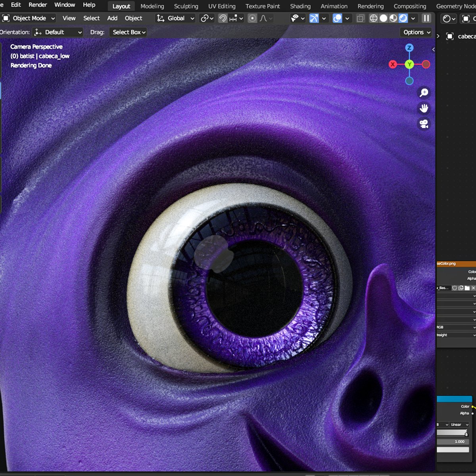The image size is (476, 476).
Task: Click the Alpha output socket below Color
Action: click(472, 413)
